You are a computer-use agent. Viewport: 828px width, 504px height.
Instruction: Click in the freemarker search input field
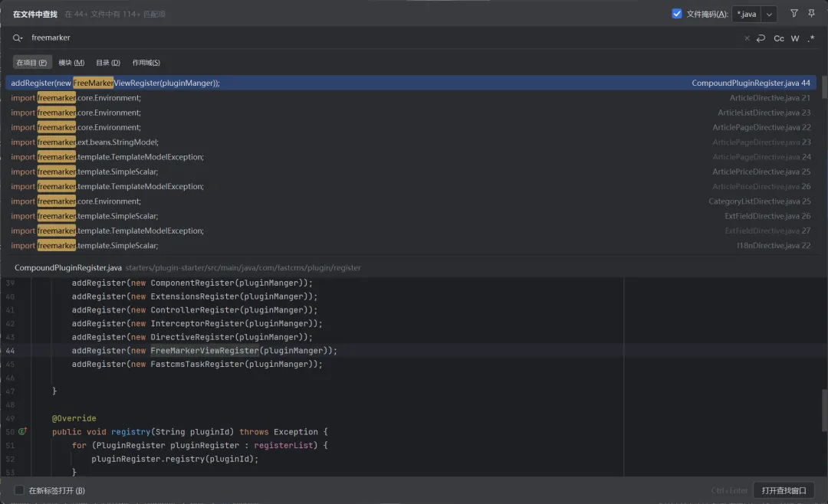tap(383, 38)
